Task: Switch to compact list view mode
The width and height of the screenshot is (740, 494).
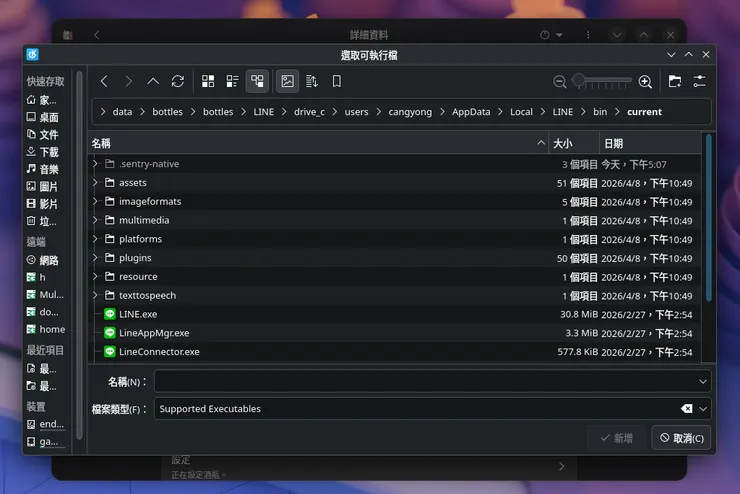Action: click(x=232, y=81)
